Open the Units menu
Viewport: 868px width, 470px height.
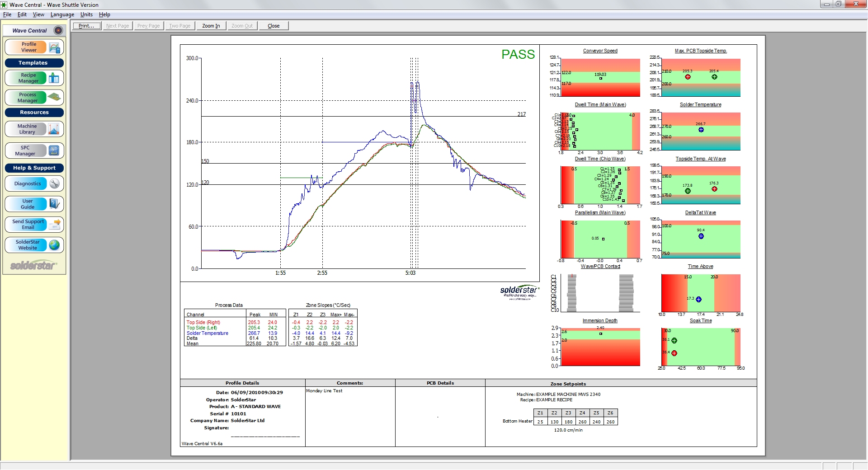[x=86, y=14]
